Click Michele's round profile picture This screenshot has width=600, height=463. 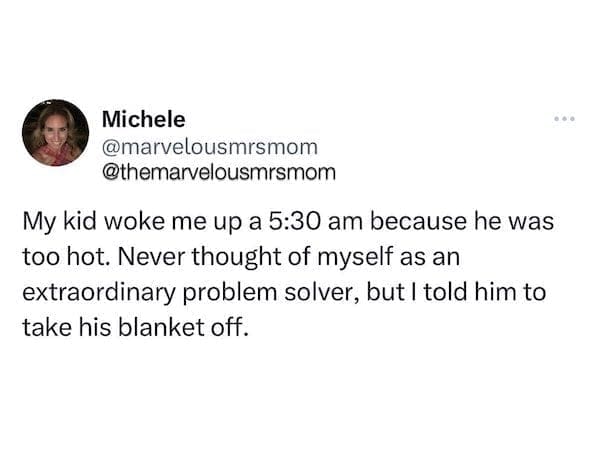pos(55,132)
